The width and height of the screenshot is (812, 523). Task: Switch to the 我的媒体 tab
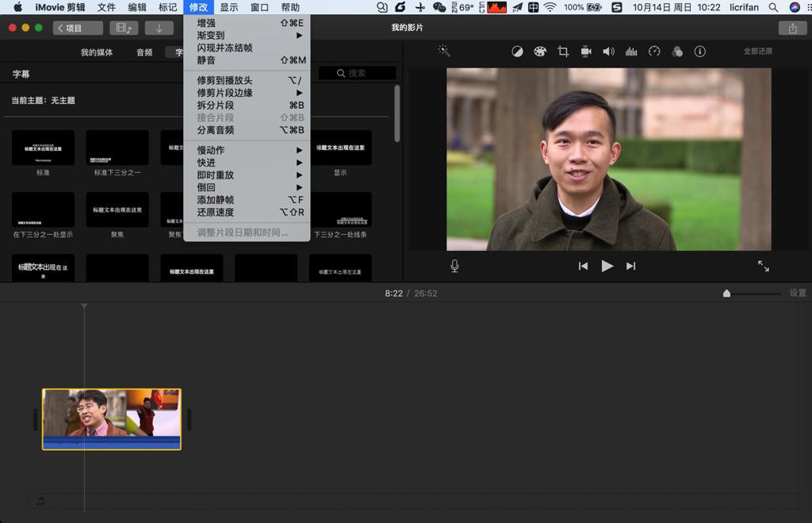coord(97,53)
